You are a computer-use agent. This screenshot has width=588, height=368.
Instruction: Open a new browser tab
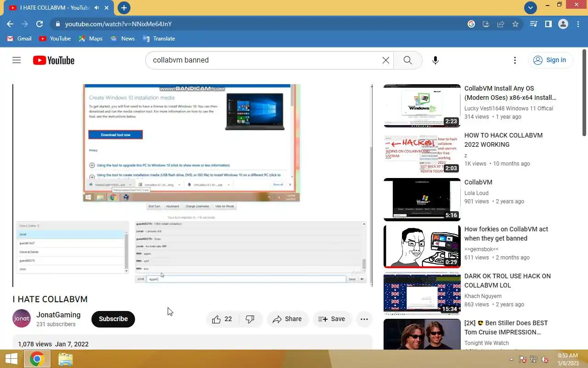[124, 8]
